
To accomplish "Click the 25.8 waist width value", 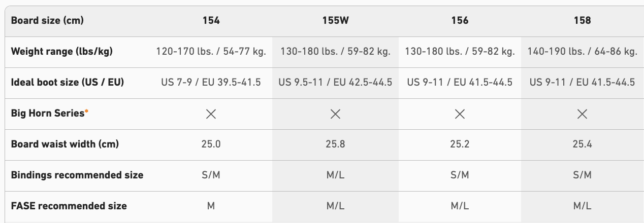I will 335,144.
